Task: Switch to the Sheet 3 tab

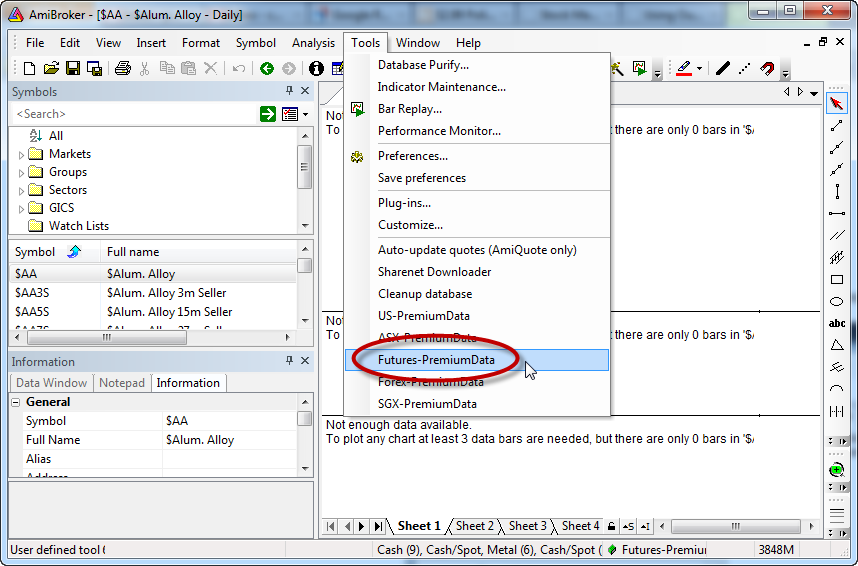Action: point(527,526)
